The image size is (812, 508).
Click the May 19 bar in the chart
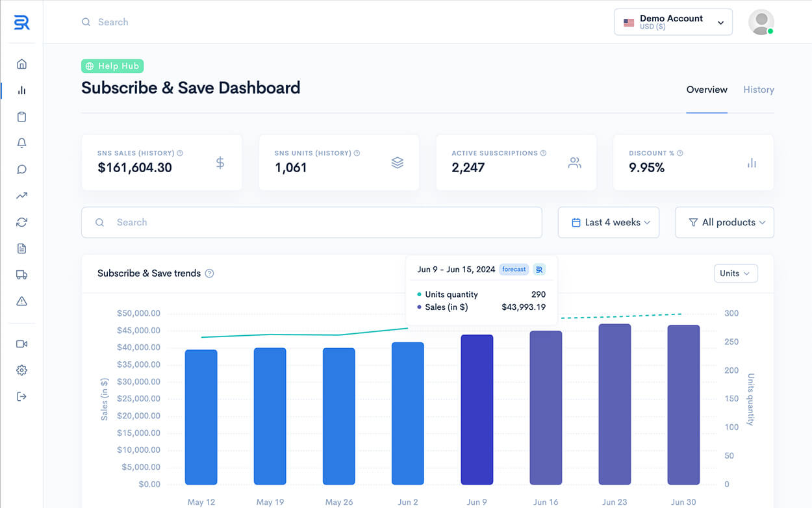click(270, 416)
